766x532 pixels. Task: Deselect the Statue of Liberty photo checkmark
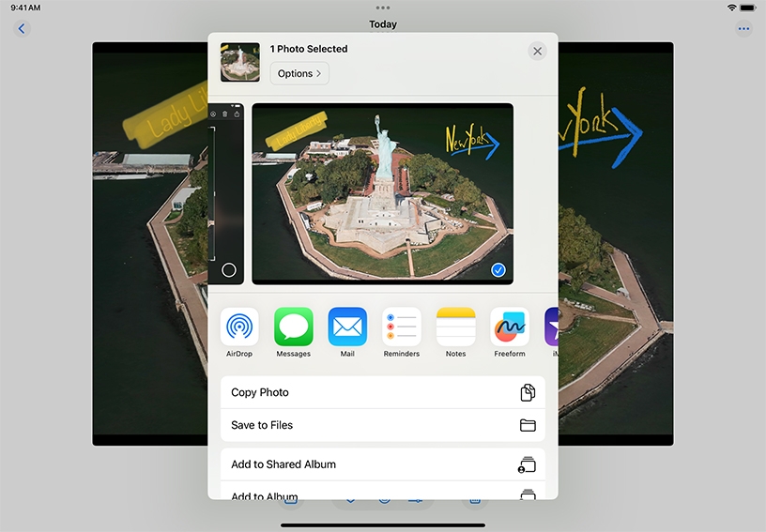coord(498,270)
